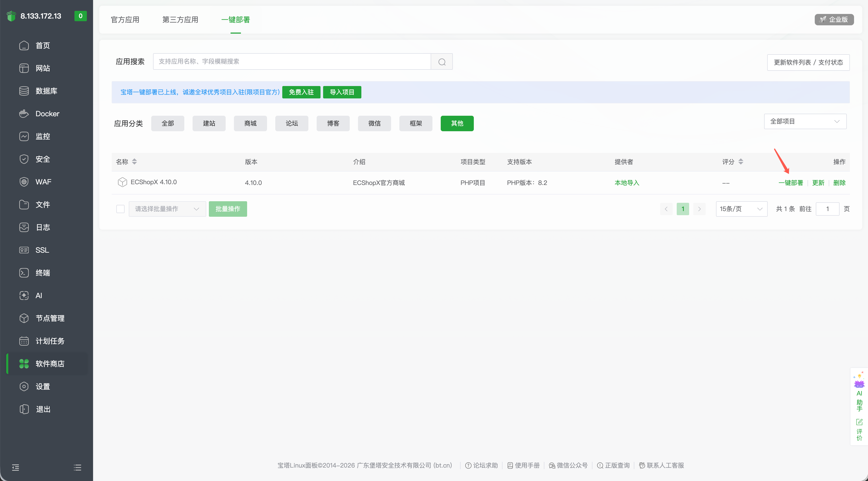
Task: Sort the table by 名称 column
Action: 134,162
